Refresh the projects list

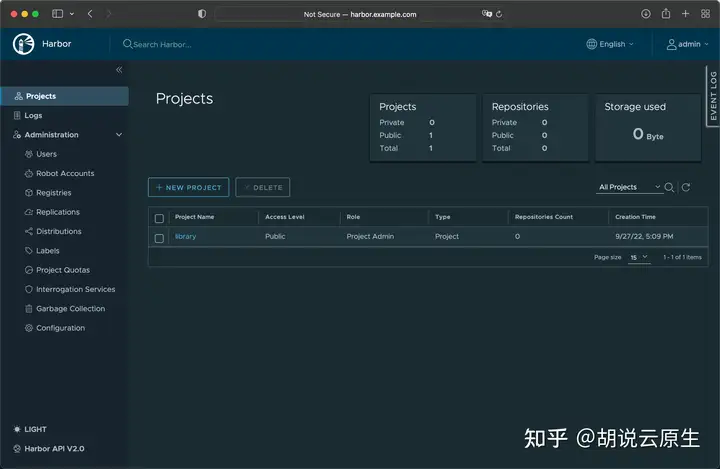tap(686, 187)
